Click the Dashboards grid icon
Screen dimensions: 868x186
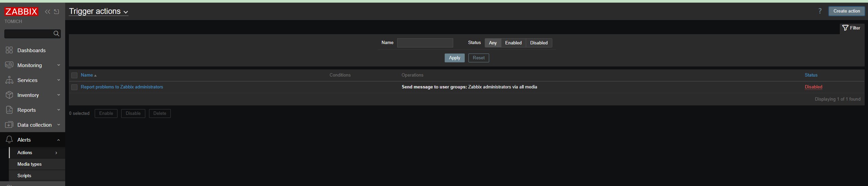pos(9,50)
